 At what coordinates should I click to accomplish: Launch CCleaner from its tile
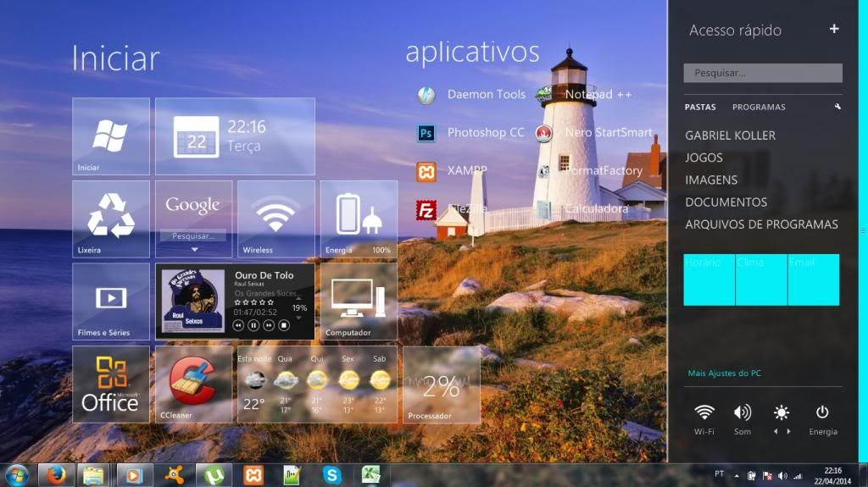point(193,384)
